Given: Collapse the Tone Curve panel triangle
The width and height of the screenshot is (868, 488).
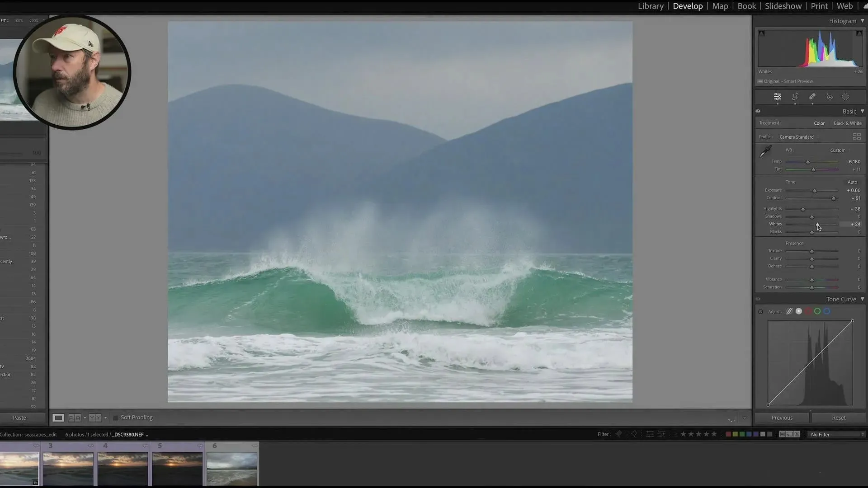Looking at the screenshot, I should (862, 299).
